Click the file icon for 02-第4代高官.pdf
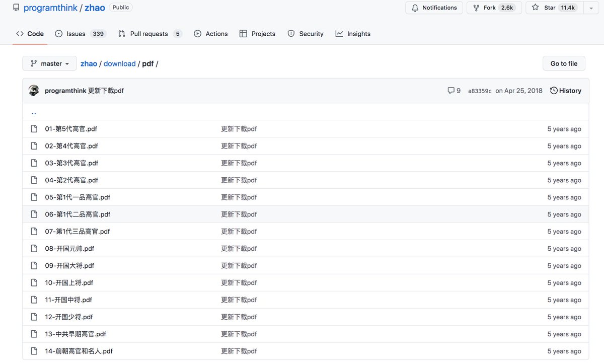Image resolution: width=604 pixels, height=364 pixels. 34,146
